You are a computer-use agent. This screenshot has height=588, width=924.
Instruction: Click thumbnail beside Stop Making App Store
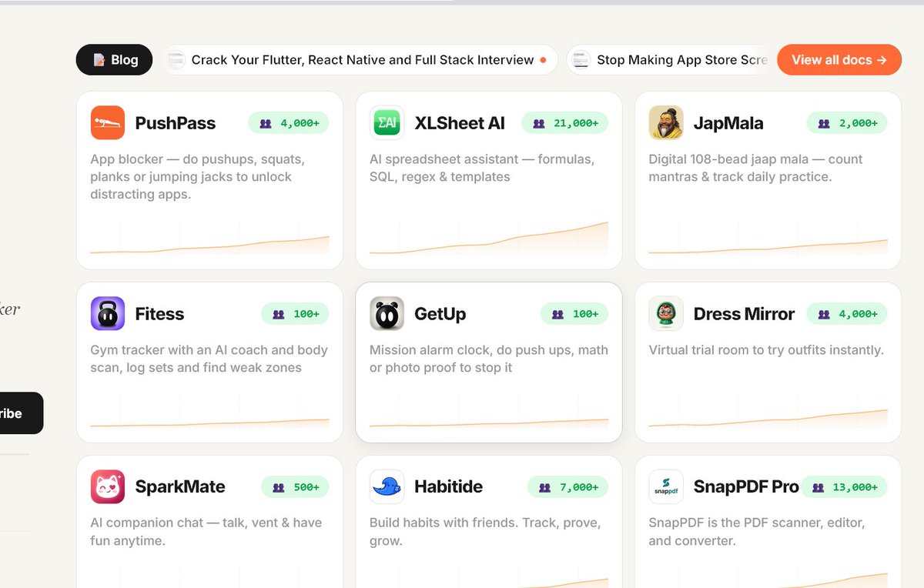[x=582, y=59]
